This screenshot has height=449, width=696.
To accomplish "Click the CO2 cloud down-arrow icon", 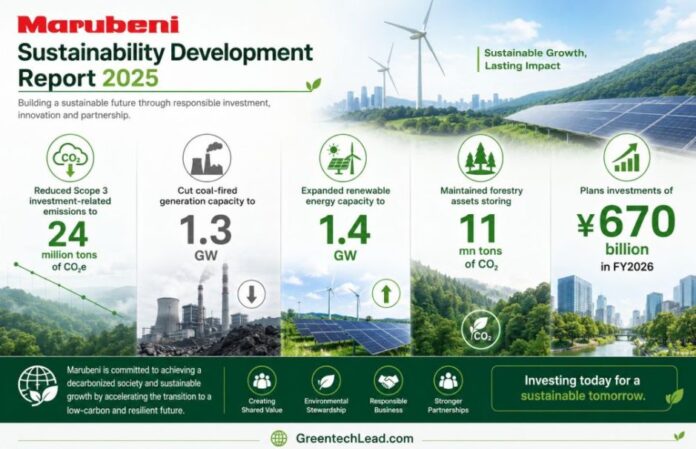I will click(x=70, y=158).
